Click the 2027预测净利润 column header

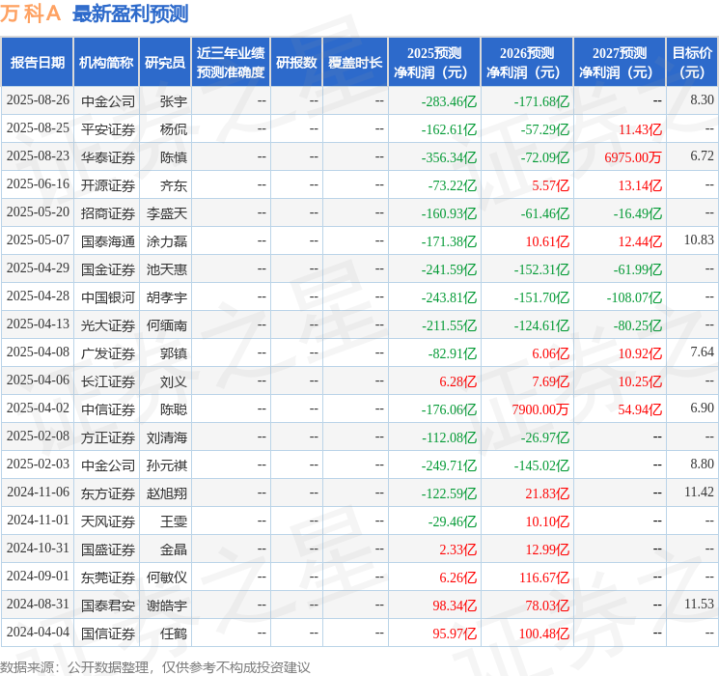pos(619,62)
